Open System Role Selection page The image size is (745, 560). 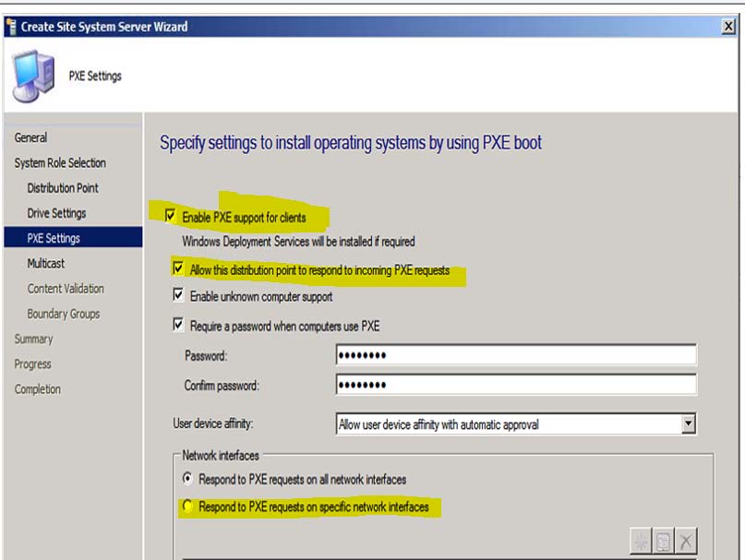(60, 163)
